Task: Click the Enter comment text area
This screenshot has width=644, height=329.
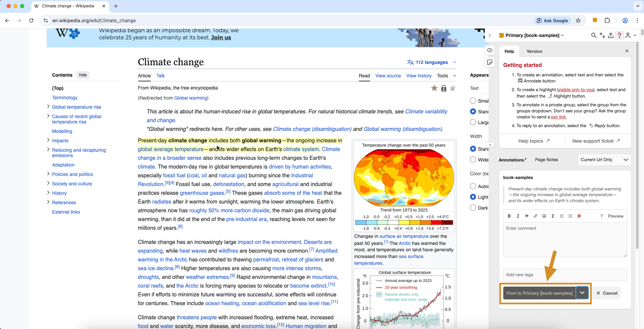Action: click(565, 240)
